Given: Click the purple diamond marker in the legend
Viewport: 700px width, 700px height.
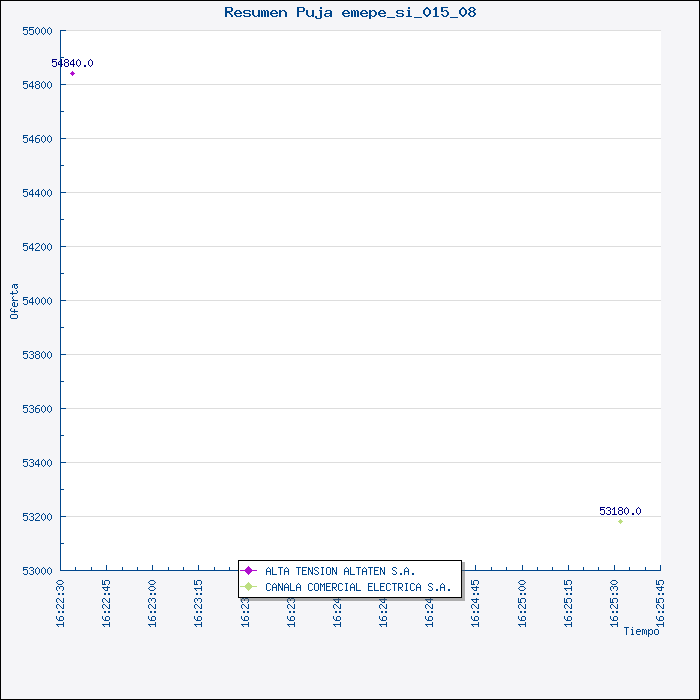Looking at the screenshot, I should pos(249,571).
